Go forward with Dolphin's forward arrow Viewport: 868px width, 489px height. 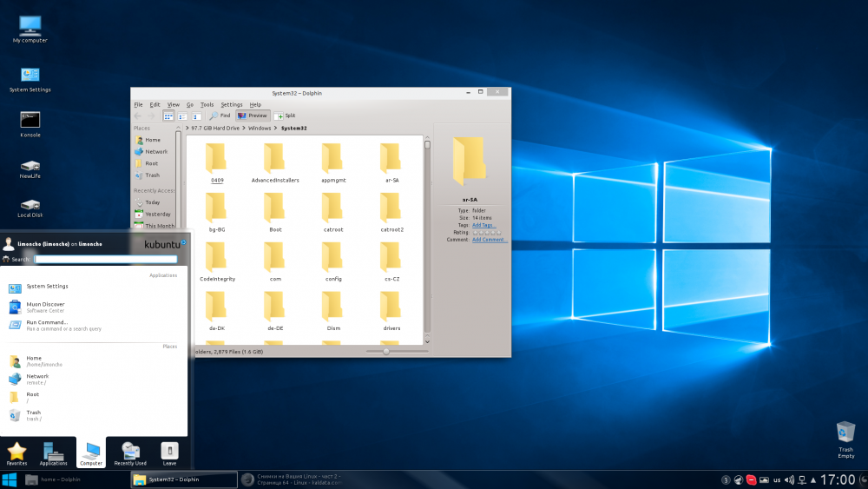coord(150,116)
